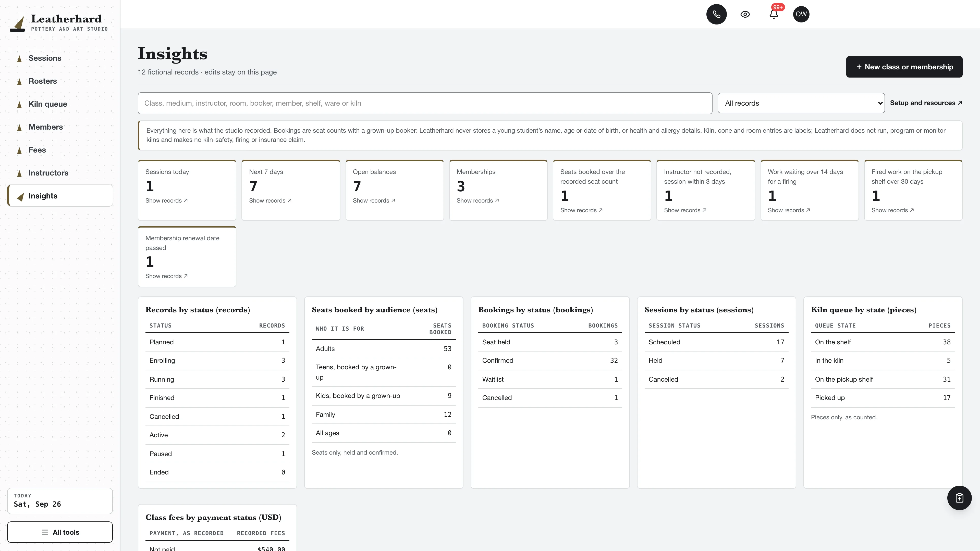Click the Rosters sidebar icon
This screenshot has height=551, width=980.
click(x=19, y=81)
